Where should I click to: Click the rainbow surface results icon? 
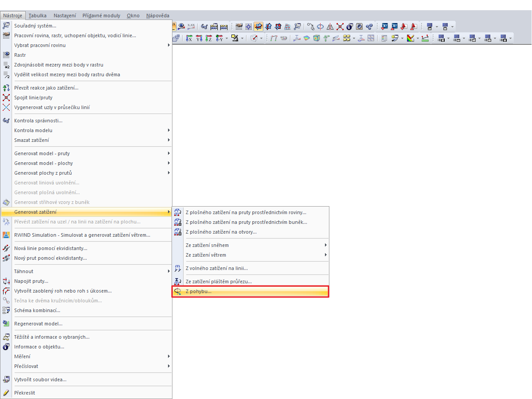click(306, 39)
